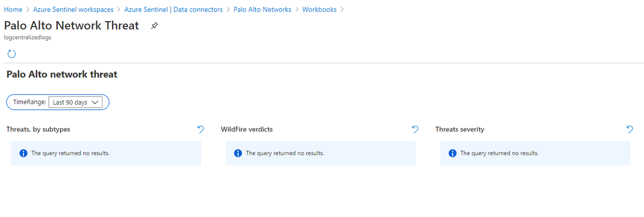Select the Threats, by subtypes heading

pyautogui.click(x=38, y=130)
